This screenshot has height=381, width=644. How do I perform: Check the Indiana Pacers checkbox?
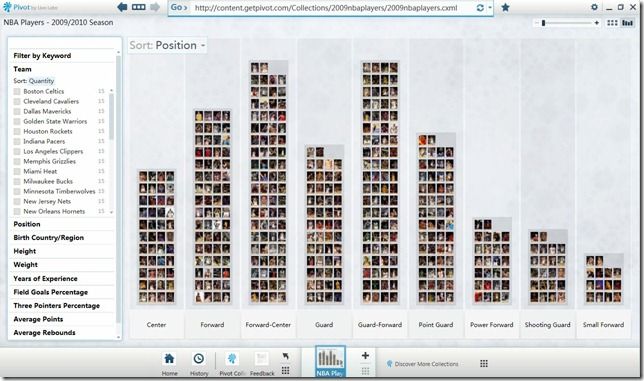click(x=17, y=141)
